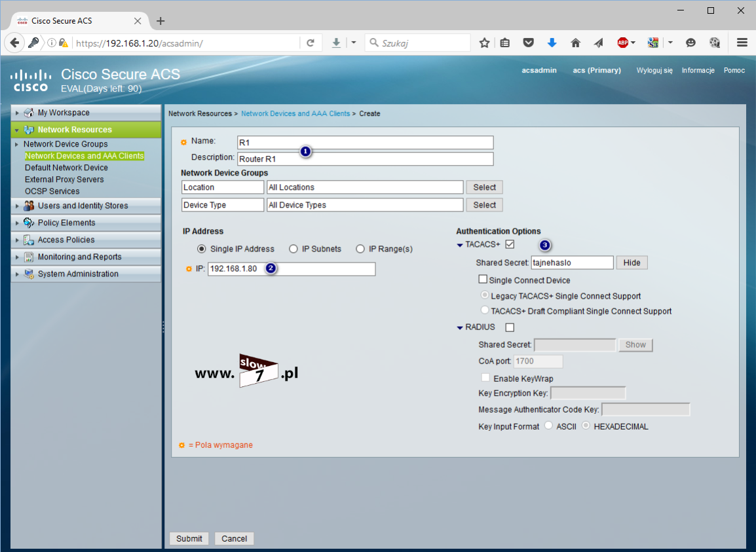
Task: Open Firefox downloads arrow icon
Action: click(x=336, y=43)
